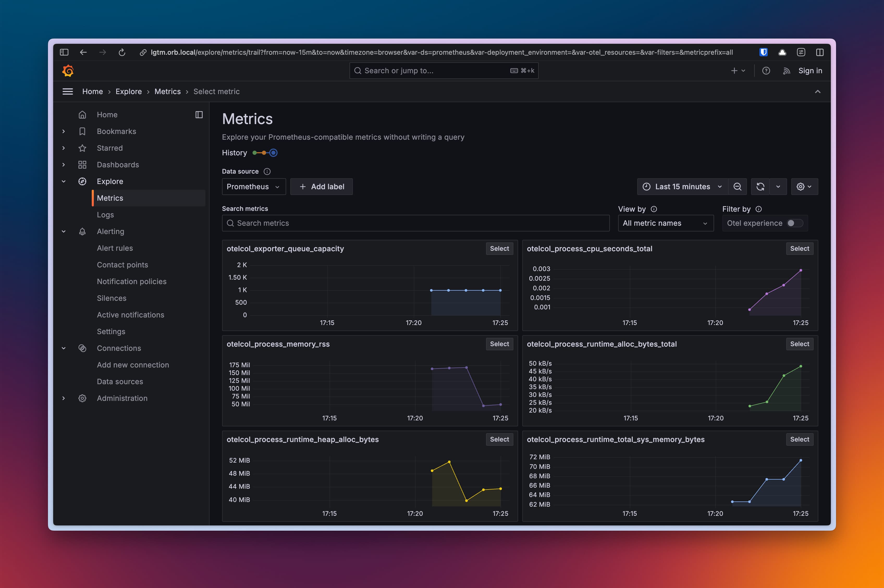
Task: Click the Explore breadcrumb link
Action: [x=128, y=91]
